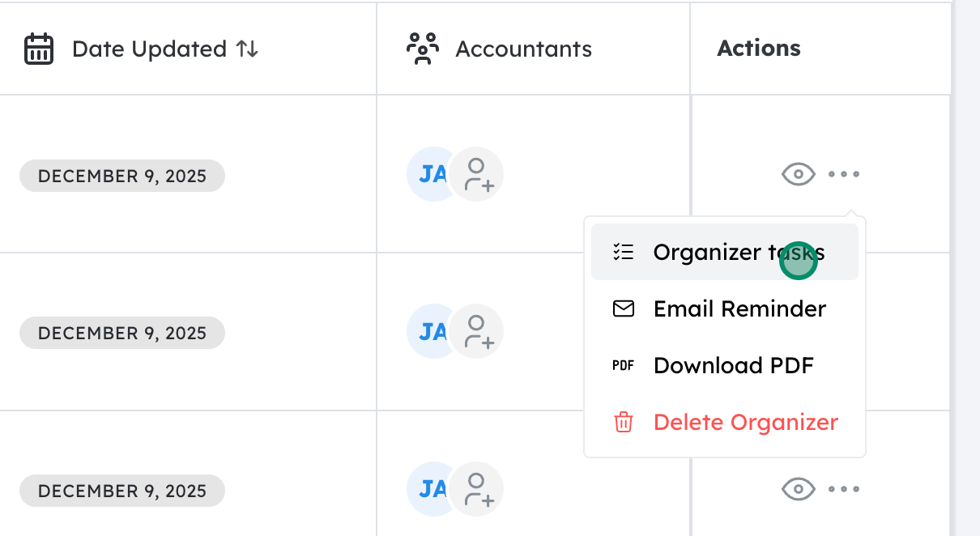The width and height of the screenshot is (980, 536).
Task: Open the ellipsis actions menu on bottom row
Action: pos(845,489)
